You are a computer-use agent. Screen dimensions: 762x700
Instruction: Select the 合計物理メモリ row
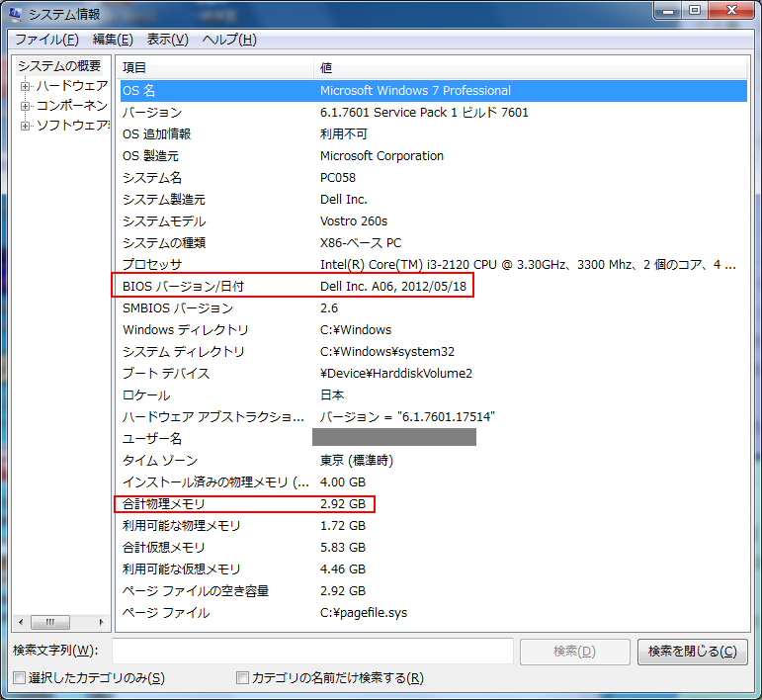coord(434,504)
